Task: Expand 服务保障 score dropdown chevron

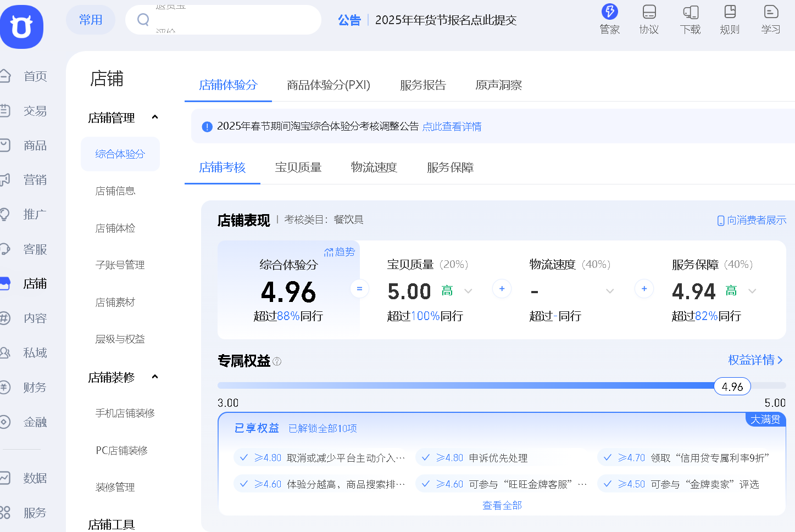Action: (752, 291)
